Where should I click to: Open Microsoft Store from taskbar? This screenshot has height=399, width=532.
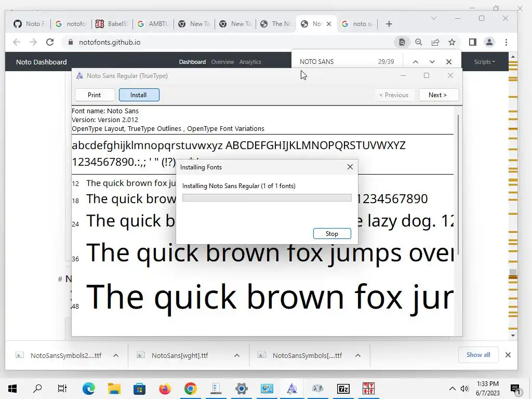(x=139, y=389)
